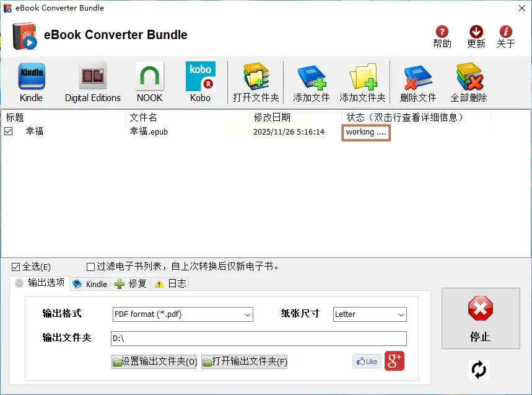
Task: Close the eBook Converter Bundle window
Action: 522,8
